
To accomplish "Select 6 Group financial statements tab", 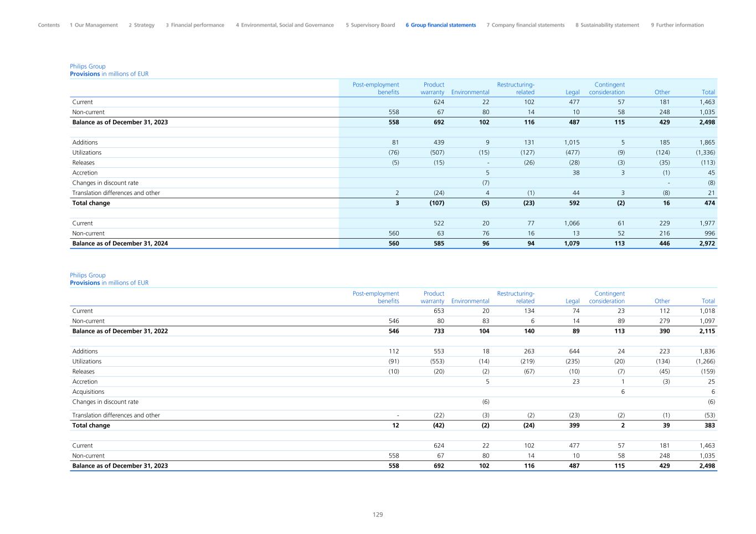I will 441,25.
